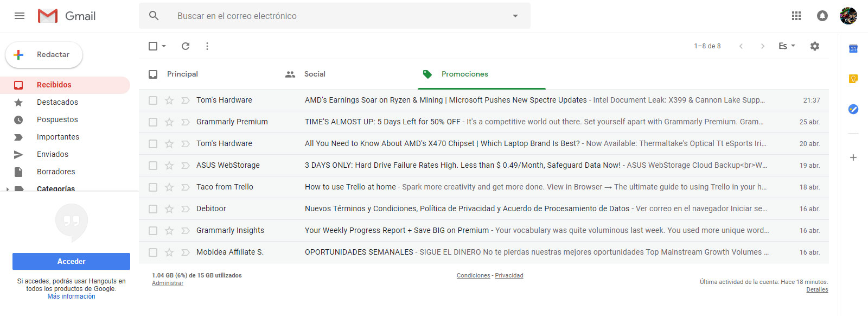Select the X470 Chipset email checkbox
Image resolution: width=868 pixels, height=316 pixels.
[x=153, y=144]
